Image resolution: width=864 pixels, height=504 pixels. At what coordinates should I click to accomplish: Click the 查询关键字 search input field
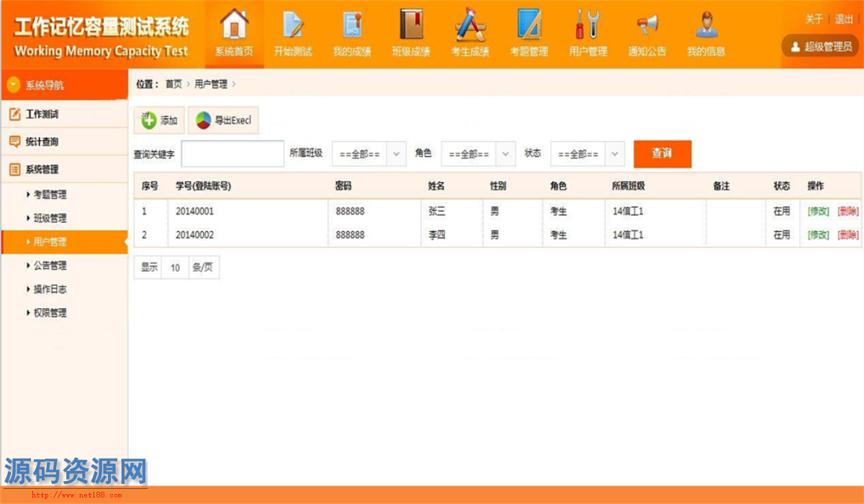(233, 154)
